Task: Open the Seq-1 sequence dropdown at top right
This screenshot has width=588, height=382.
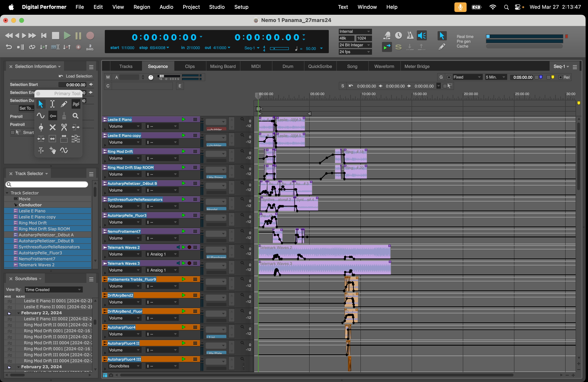Action: click(561, 66)
